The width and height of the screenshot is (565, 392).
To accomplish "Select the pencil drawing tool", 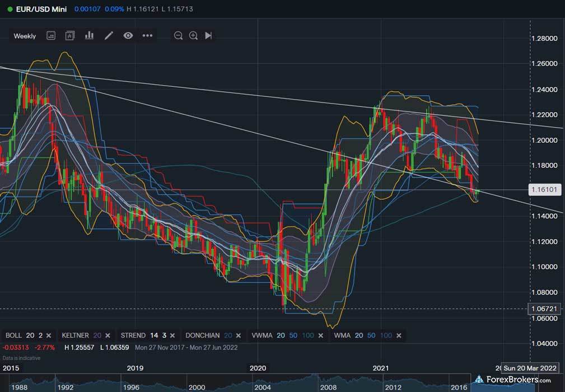I will (109, 36).
